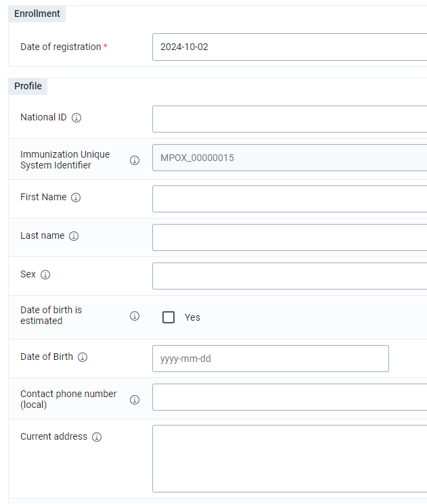Open the Sex selection dropdown field

click(x=290, y=276)
